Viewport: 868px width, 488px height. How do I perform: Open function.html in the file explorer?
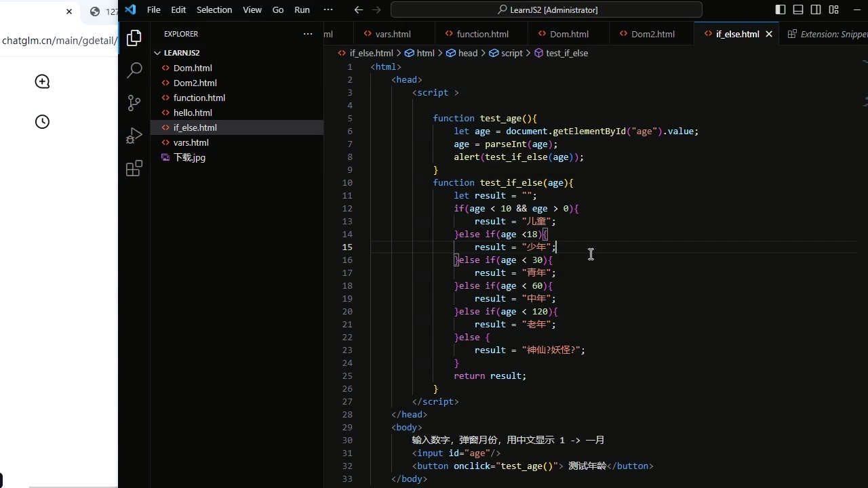[x=199, y=98]
